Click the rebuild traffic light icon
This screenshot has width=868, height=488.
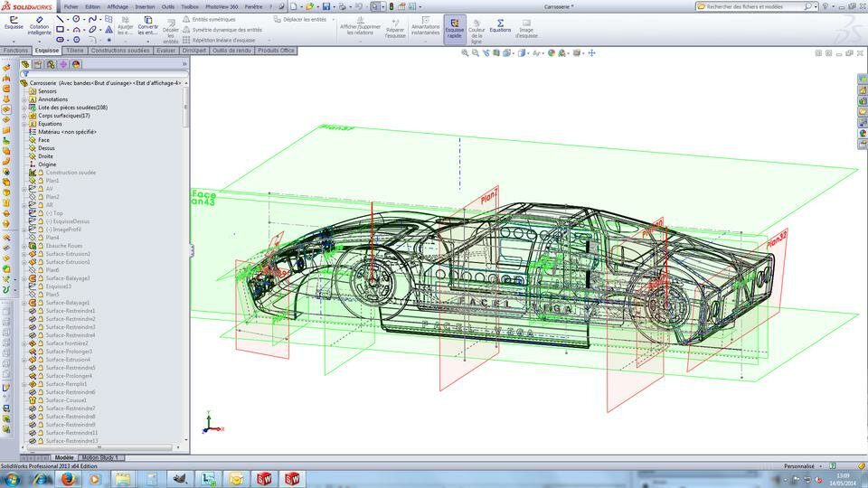click(392, 6)
